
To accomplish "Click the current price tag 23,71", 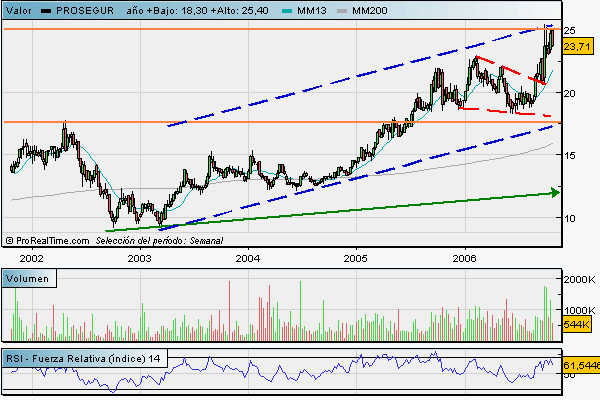I will click(x=578, y=47).
